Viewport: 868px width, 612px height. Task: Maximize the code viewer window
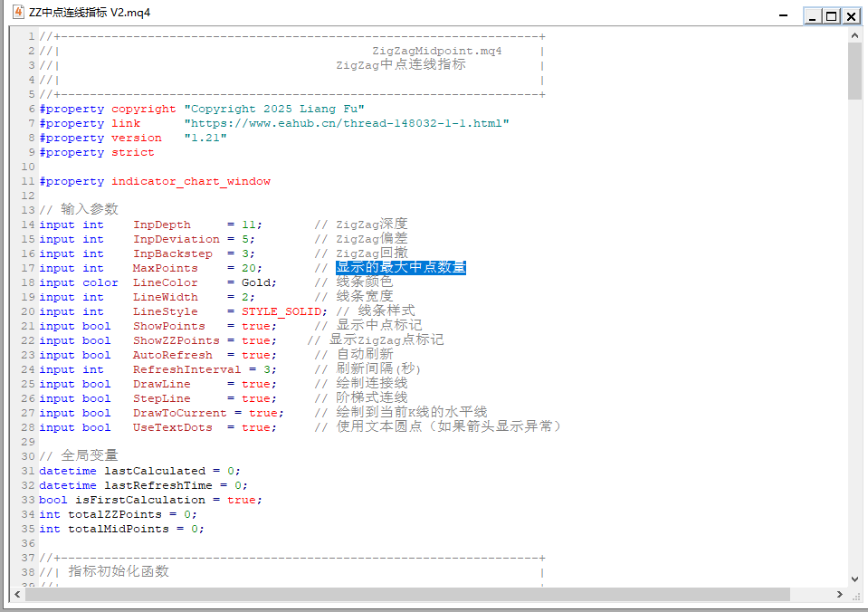pos(832,16)
